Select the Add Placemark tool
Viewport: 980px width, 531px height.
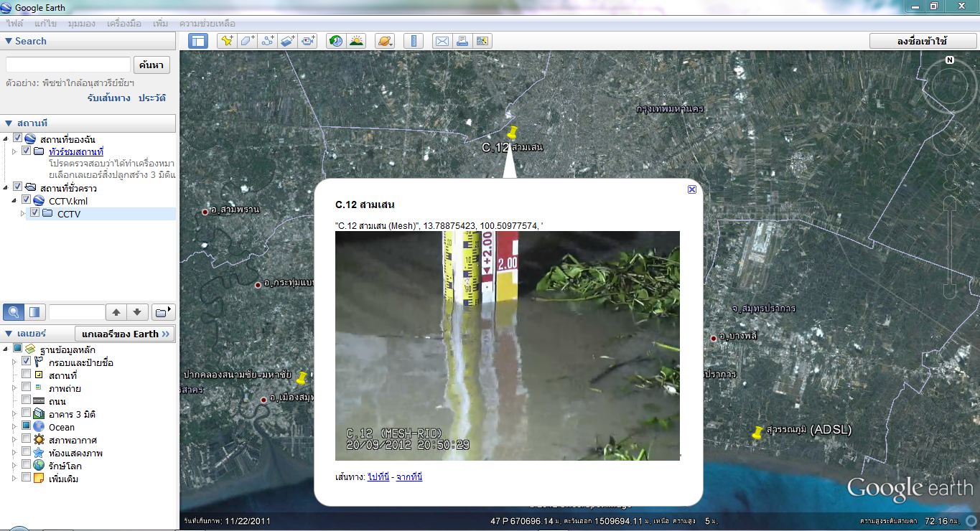pos(228,41)
